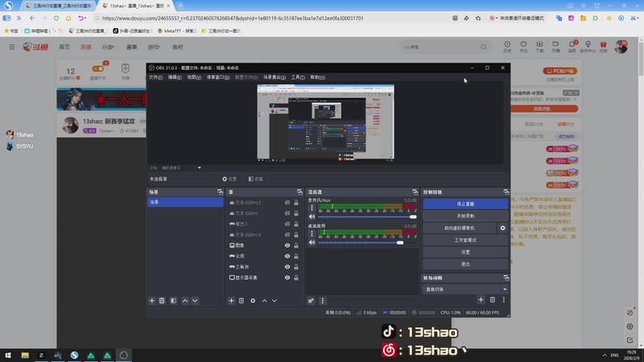Undock the Scene Transitions panel float icon
Viewport: 644px width, 362px height.
(x=506, y=278)
